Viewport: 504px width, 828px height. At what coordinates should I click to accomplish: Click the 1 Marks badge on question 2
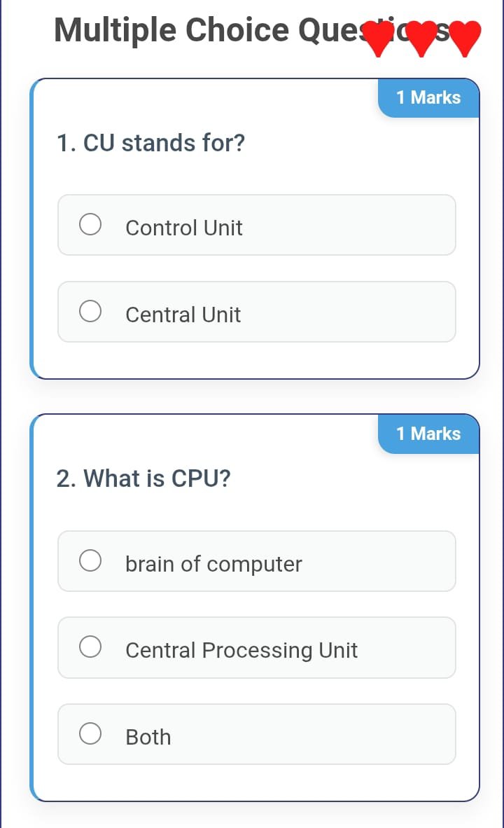pyautogui.click(x=428, y=434)
